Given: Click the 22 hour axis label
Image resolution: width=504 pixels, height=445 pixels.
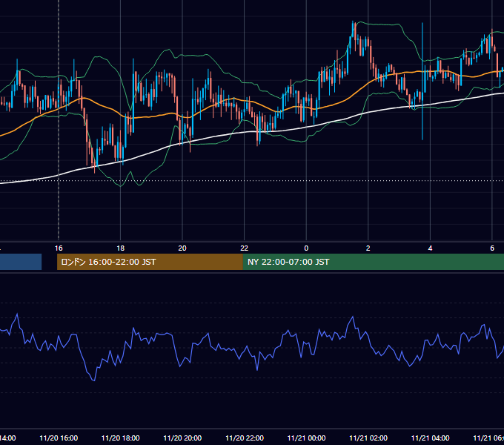Looking at the screenshot, I should pyautogui.click(x=245, y=248).
